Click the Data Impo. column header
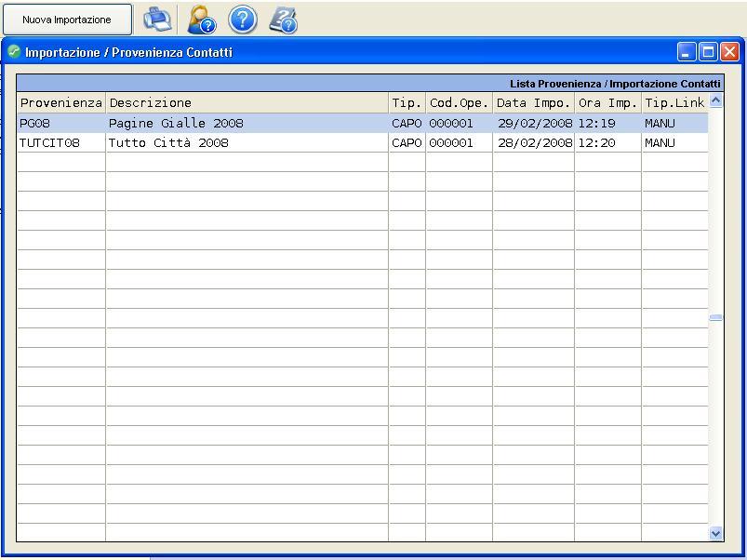The width and height of the screenshot is (747, 560). pyautogui.click(x=533, y=103)
